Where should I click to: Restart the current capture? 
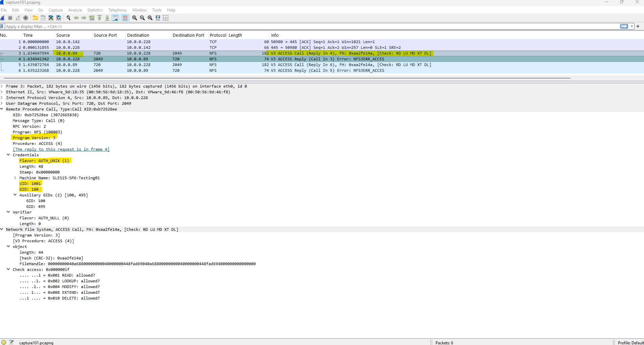(x=18, y=18)
